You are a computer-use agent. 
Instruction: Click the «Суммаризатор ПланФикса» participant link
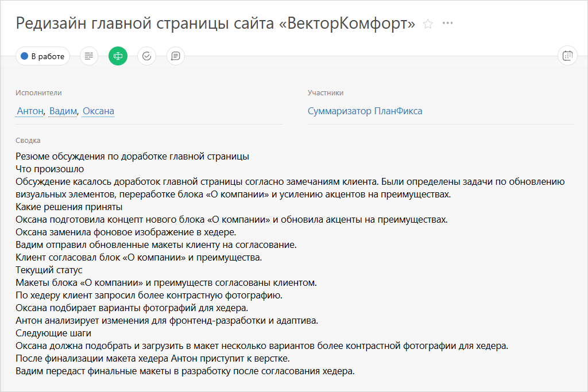click(364, 111)
